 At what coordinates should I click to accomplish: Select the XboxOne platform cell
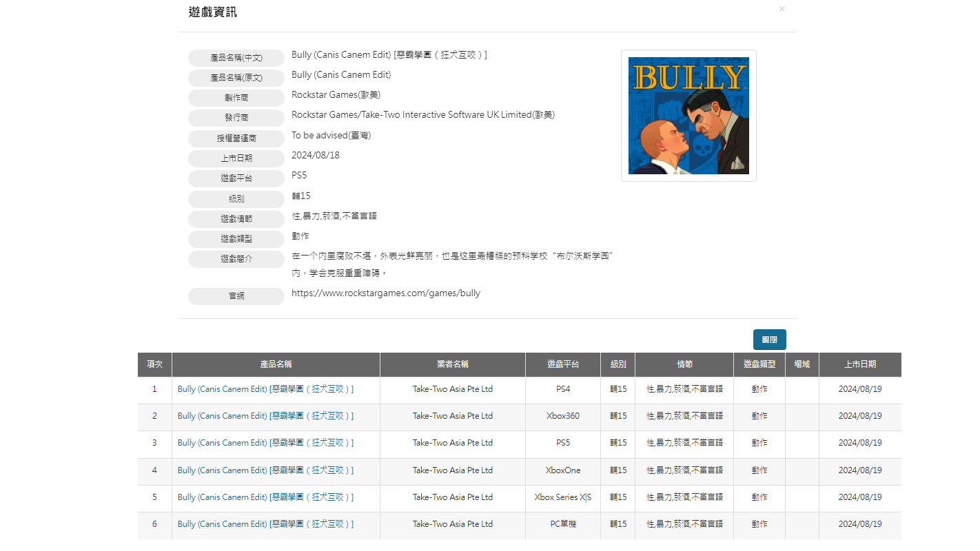coord(563,470)
